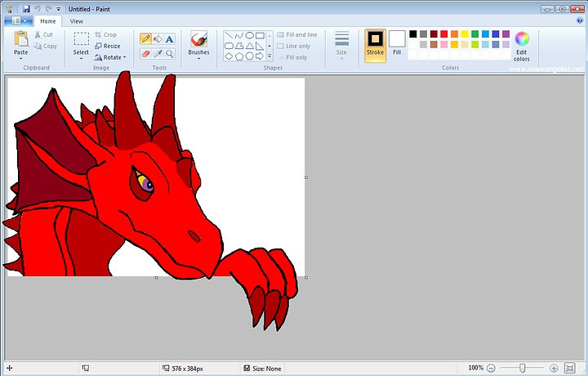588x376 pixels.
Task: Select the Magnifier tool
Action: click(x=170, y=54)
